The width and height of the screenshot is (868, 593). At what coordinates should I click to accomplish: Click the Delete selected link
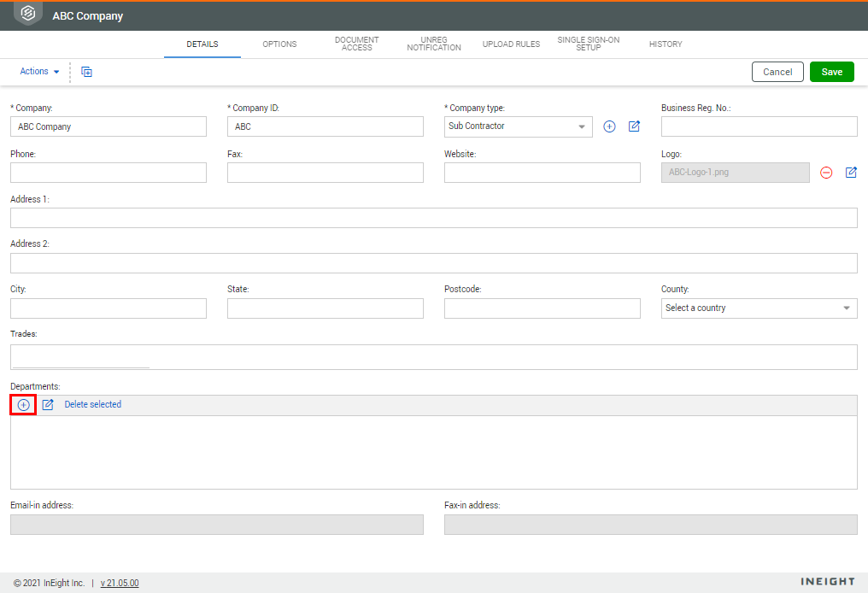(x=93, y=405)
